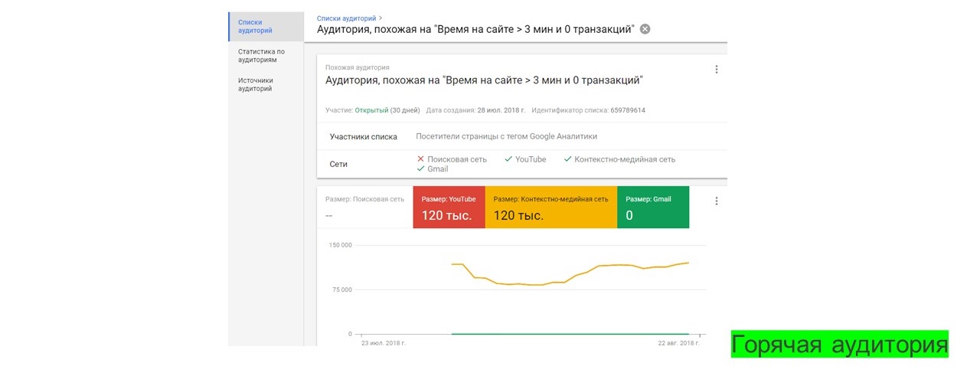Click checkmark next to YouTube network
This screenshot has height=376, width=980.
(x=508, y=159)
